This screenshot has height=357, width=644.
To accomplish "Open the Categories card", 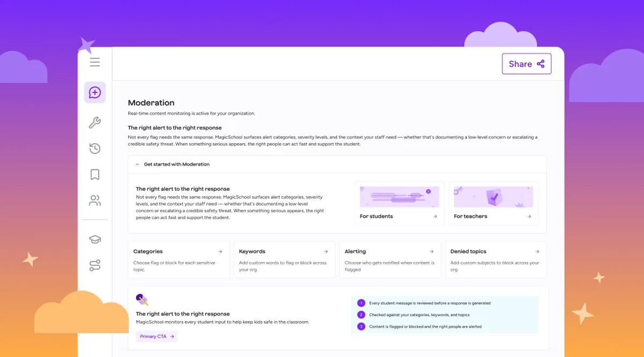I will (x=179, y=260).
